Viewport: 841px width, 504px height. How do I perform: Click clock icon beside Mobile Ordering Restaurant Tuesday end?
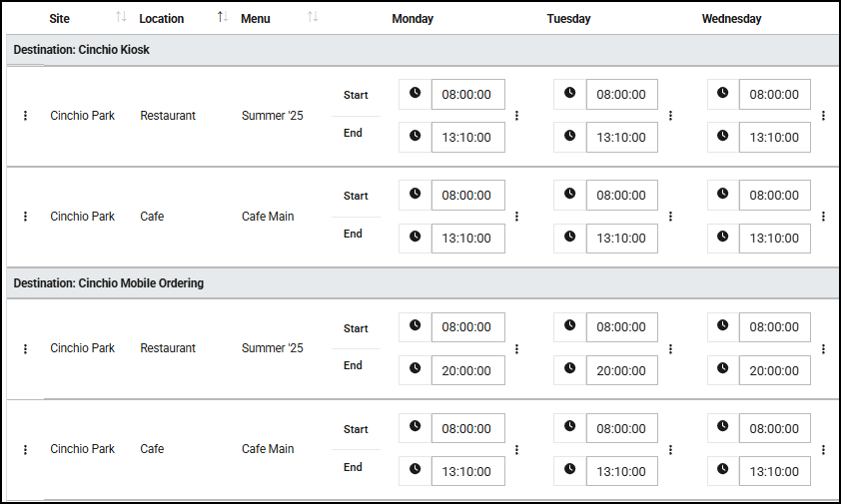point(569,369)
